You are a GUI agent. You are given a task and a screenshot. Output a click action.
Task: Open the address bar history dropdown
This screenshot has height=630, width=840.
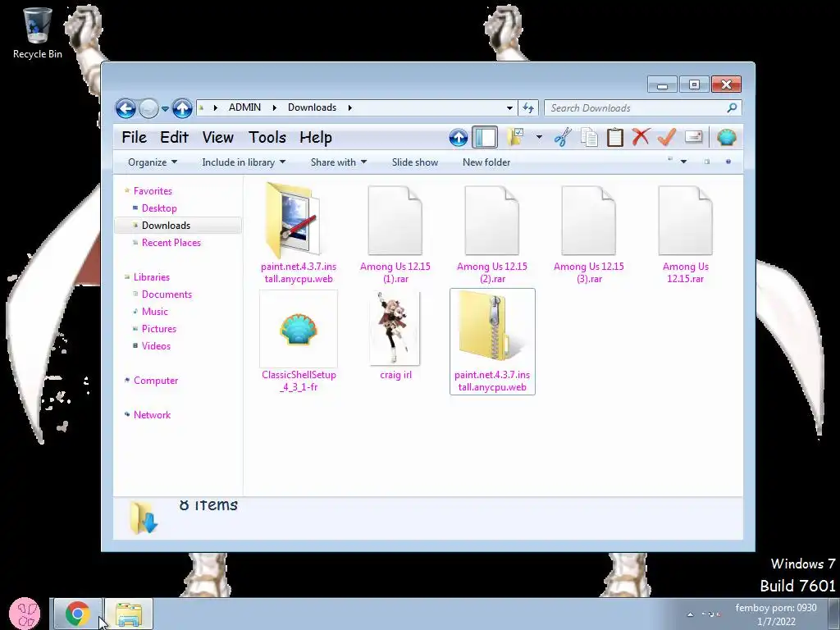[509, 108]
